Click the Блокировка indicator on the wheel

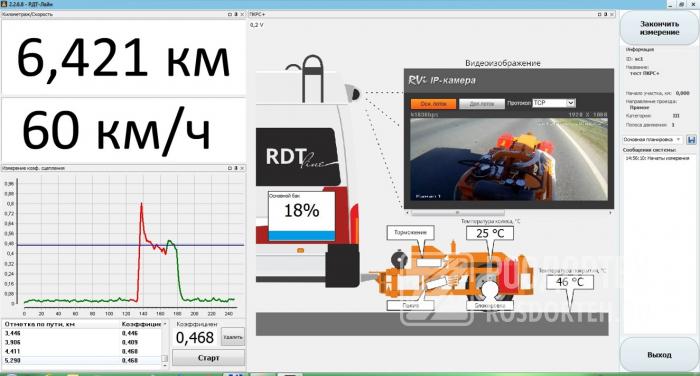tap(490, 306)
